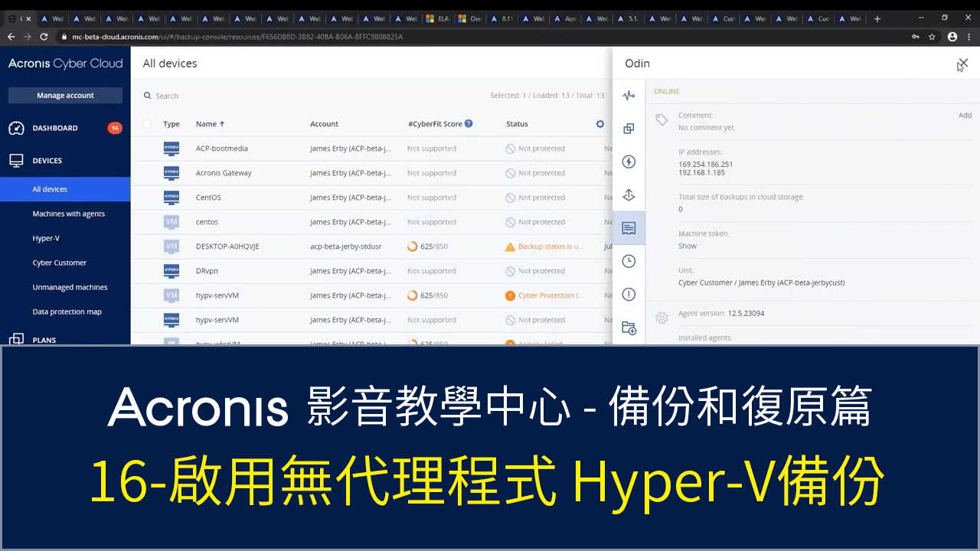Screen dimensions: 980x551
Task: Open the table column settings gear
Action: coord(600,123)
